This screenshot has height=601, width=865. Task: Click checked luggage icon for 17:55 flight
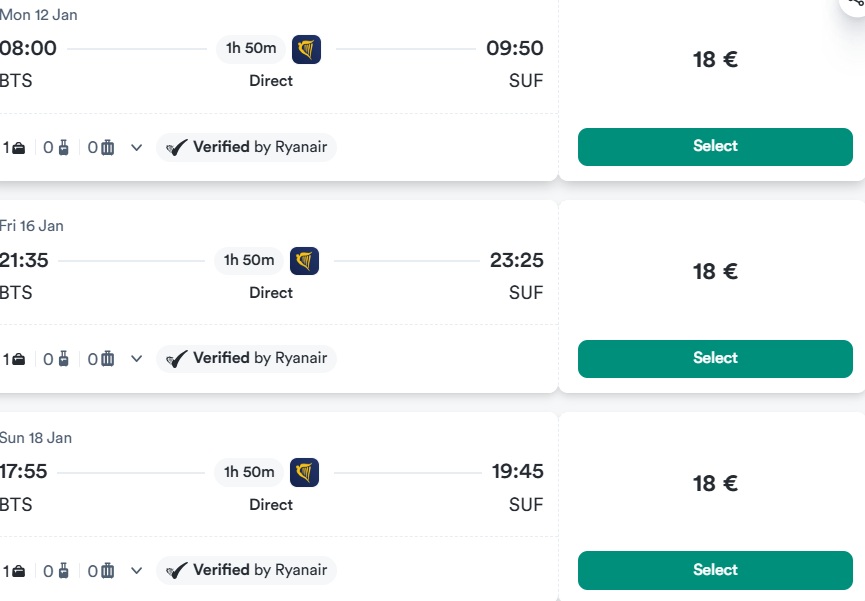(x=107, y=571)
